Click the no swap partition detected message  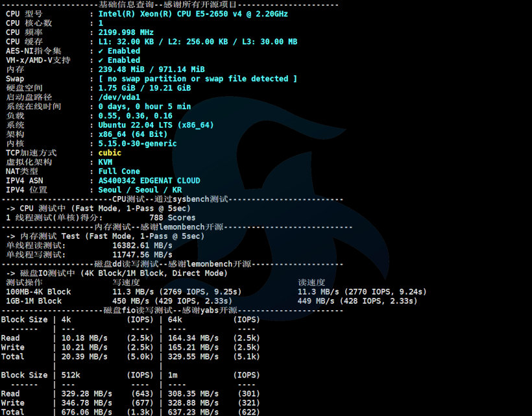pos(197,79)
